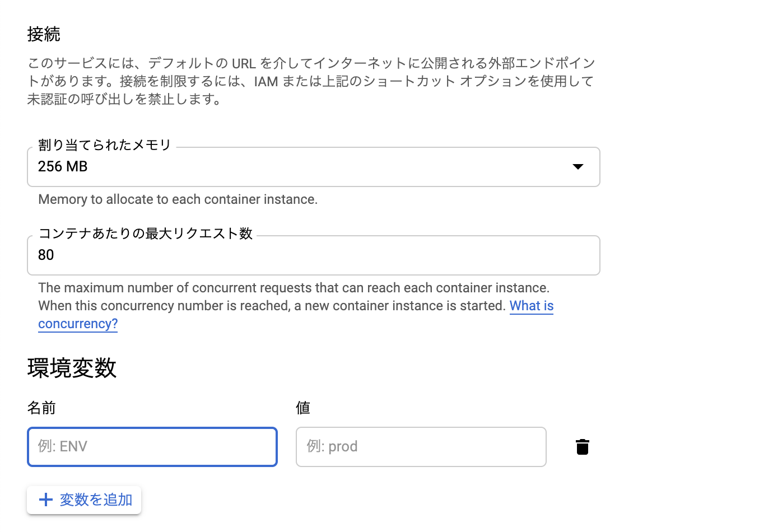Screen dimensions: 773x532
Task: Open the What is concurrency? link
Action: coord(532,306)
